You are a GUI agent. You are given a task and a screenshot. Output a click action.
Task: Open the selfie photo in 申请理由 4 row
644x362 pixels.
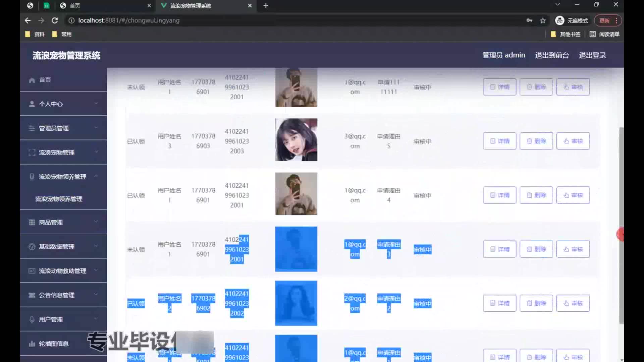(x=296, y=194)
